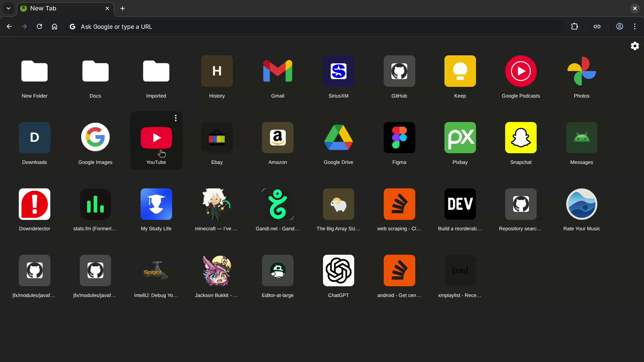The width and height of the screenshot is (644, 362).
Task: Open the Docs bookmark folder
Action: tap(95, 71)
